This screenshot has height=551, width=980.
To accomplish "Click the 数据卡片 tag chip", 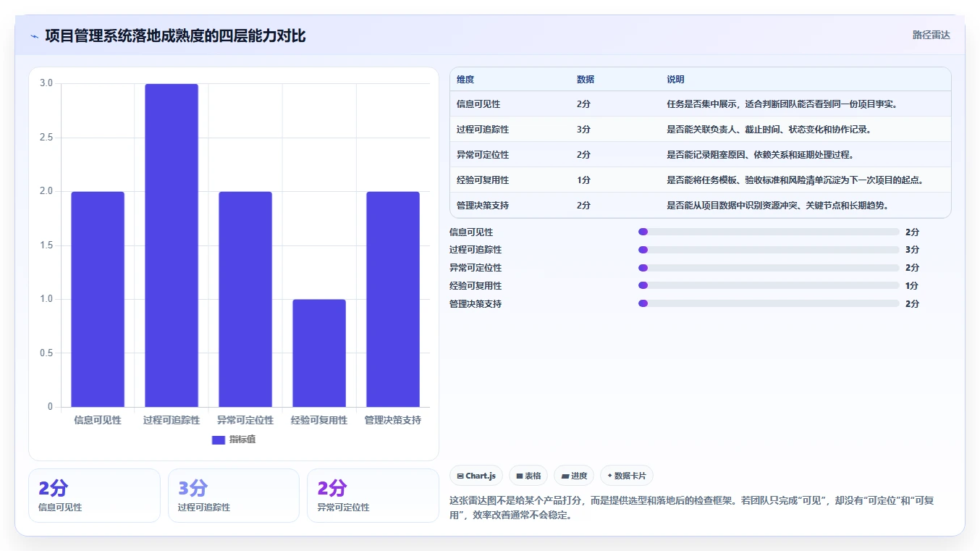I will coord(626,476).
